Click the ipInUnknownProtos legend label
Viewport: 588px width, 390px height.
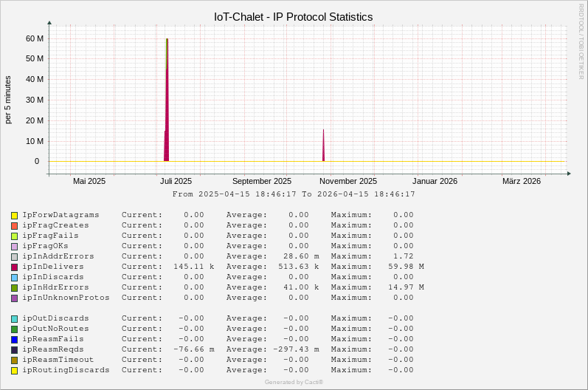coord(66,298)
